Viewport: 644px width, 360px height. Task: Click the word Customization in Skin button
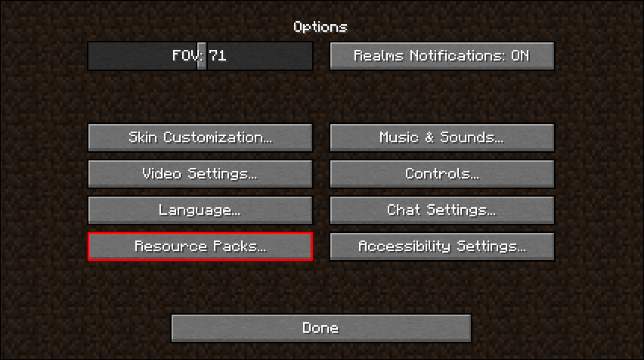point(218,137)
